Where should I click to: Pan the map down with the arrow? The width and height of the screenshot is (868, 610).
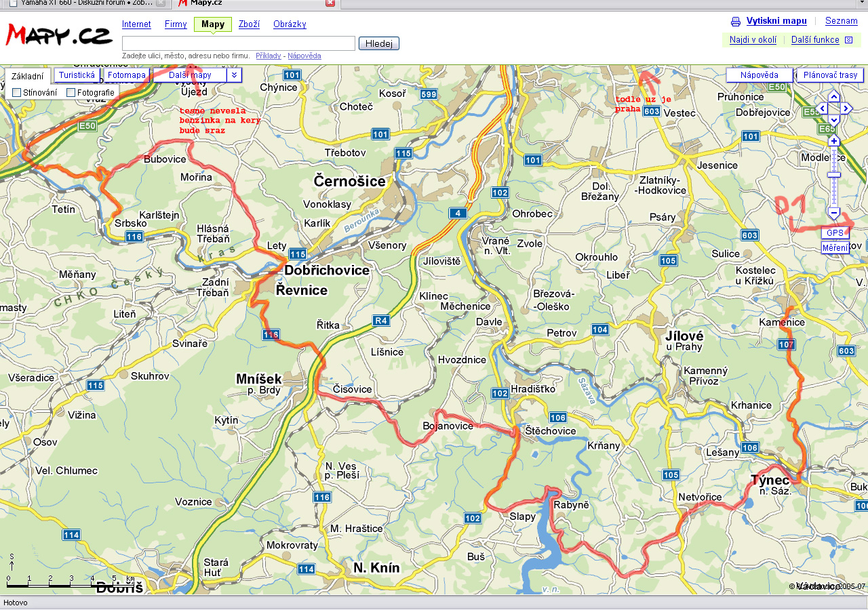[834, 120]
